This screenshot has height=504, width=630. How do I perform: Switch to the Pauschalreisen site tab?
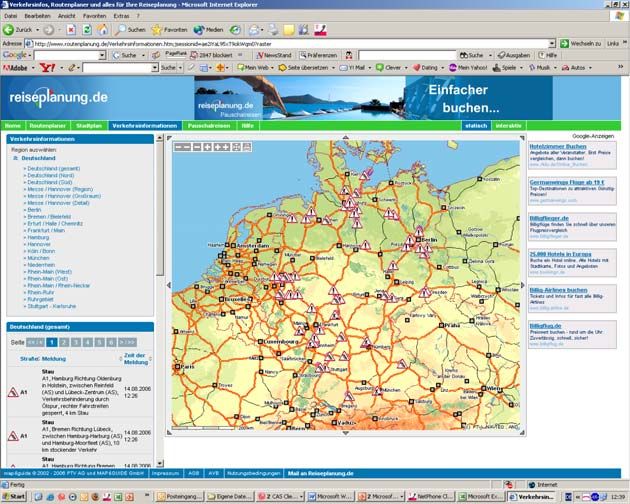click(209, 126)
